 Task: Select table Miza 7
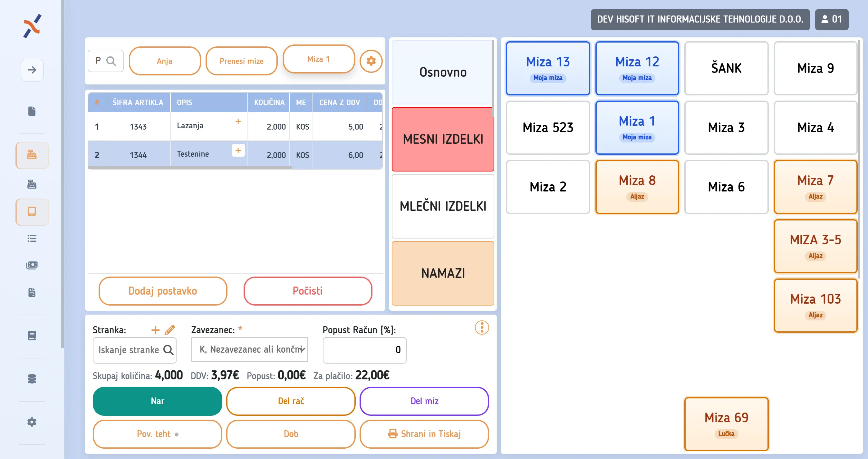click(x=815, y=187)
